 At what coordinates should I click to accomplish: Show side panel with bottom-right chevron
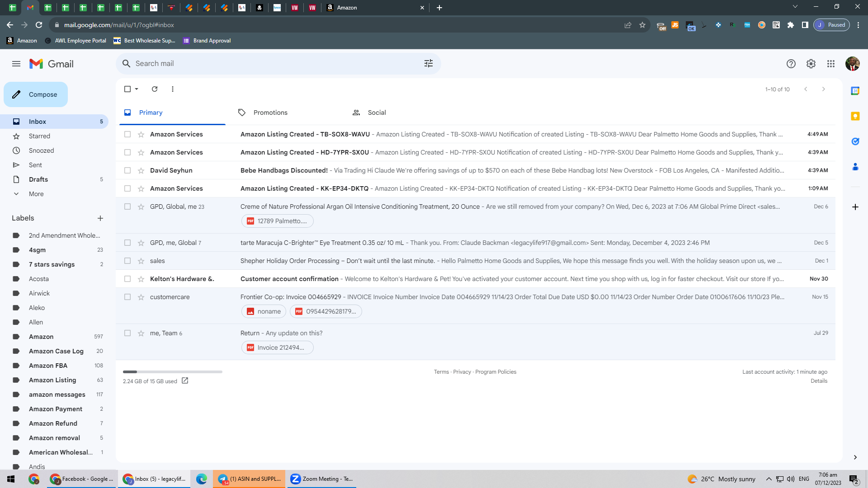click(855, 457)
